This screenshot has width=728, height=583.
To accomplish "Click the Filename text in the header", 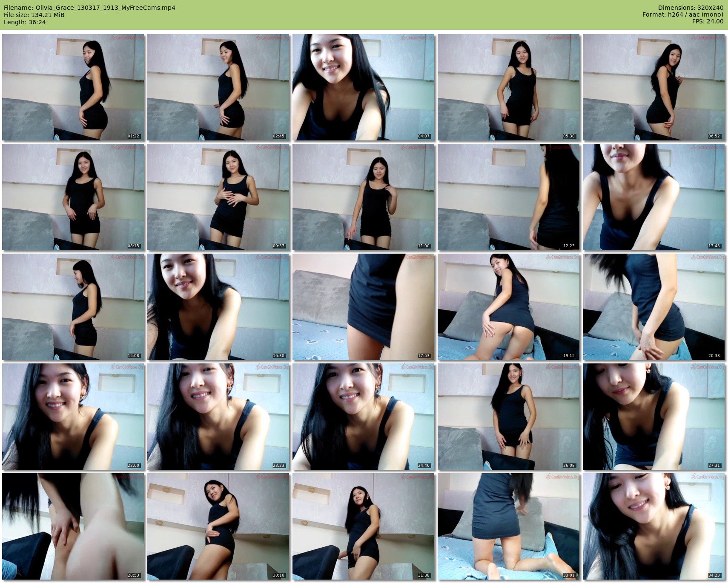I will click(89, 8).
